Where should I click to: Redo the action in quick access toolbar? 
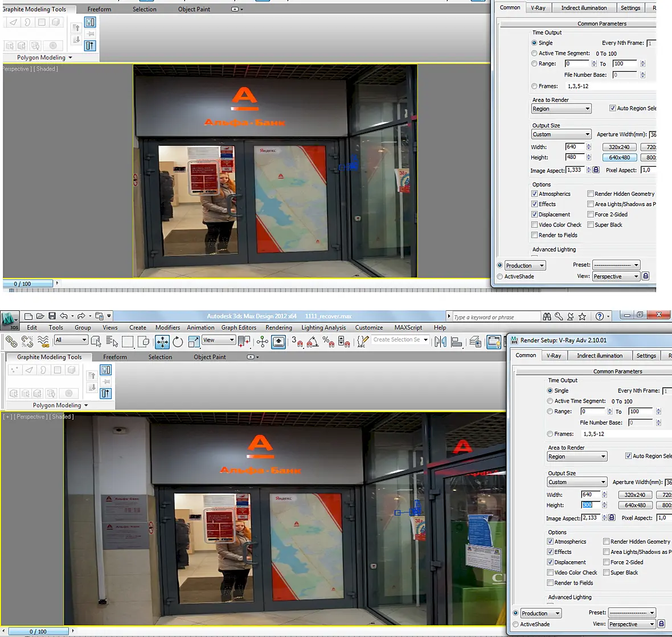pyautogui.click(x=81, y=316)
